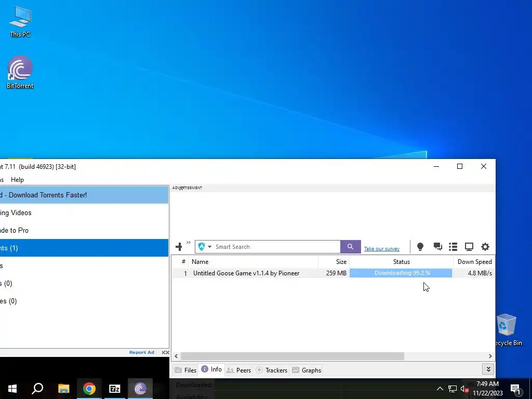Screen dimensions: 532x399
Task: Sort torrents by Status column header
Action: (x=402, y=262)
